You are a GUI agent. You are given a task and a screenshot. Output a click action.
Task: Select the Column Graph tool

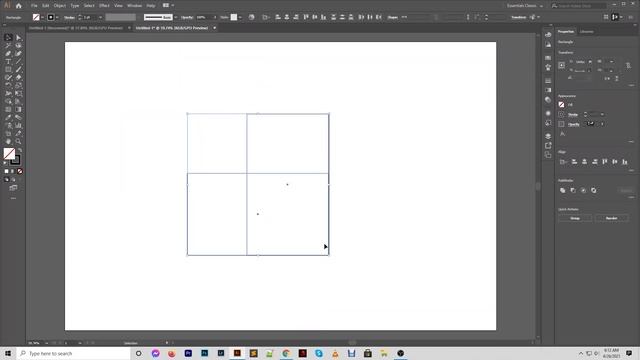[x=18, y=125]
